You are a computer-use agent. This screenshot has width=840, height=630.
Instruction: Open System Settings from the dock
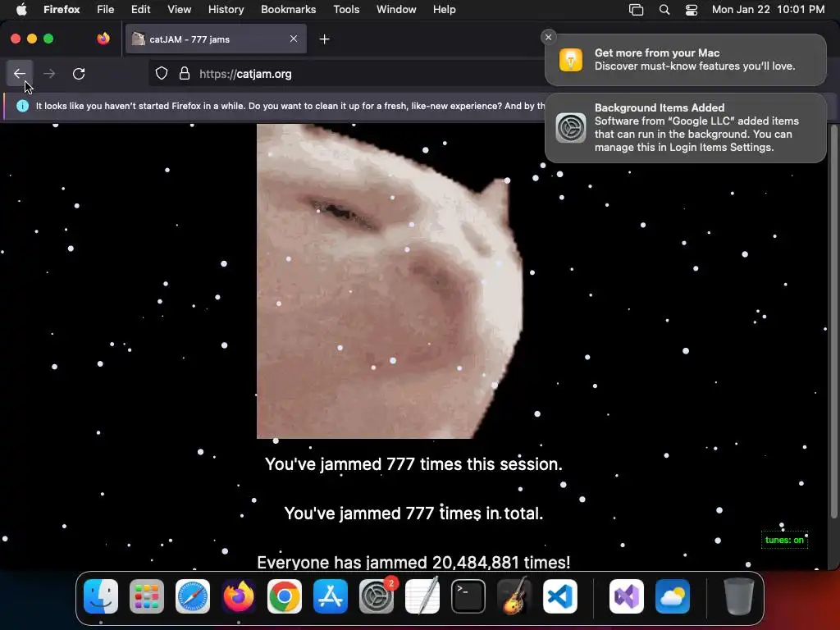[377, 596]
